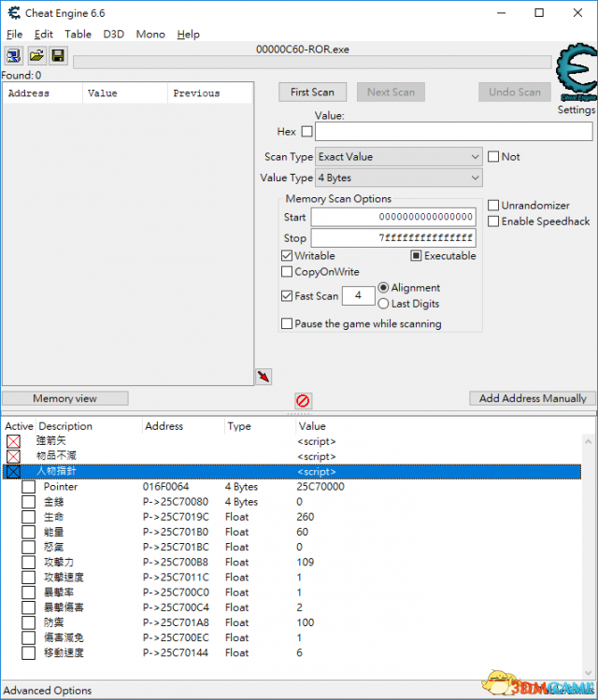Copy selected addresses with the red arrow
This screenshot has height=700, width=598.
pos(263,377)
